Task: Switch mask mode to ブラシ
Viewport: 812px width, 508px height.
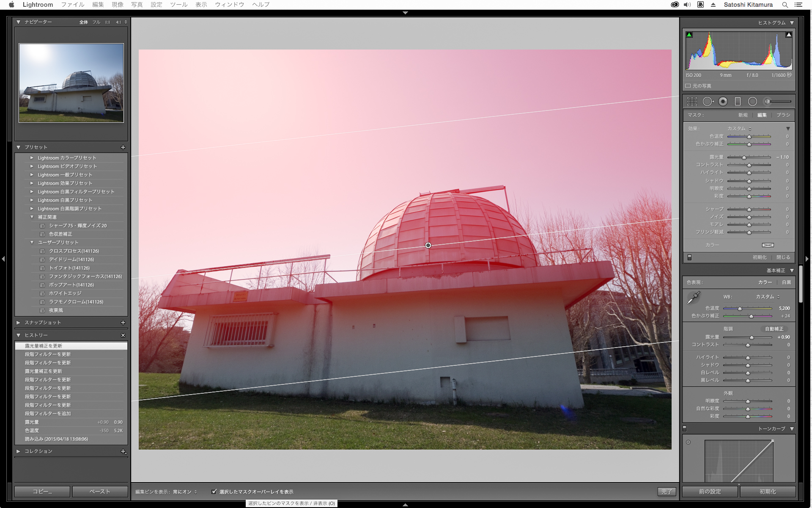Action: click(783, 115)
